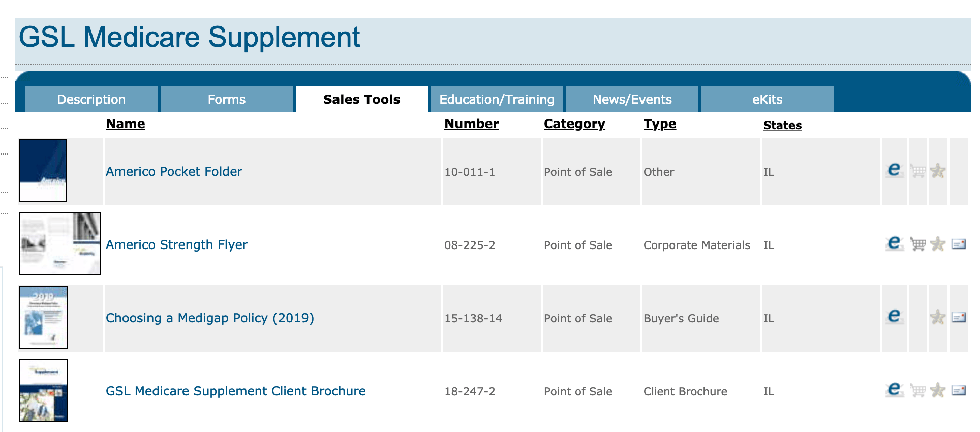Sort by the Name column header
This screenshot has height=432, width=980.
[126, 124]
